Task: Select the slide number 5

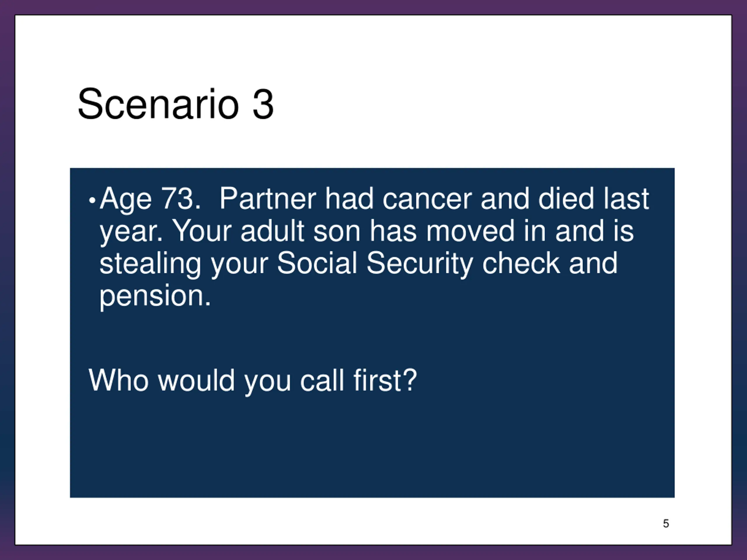Action: tap(666, 524)
